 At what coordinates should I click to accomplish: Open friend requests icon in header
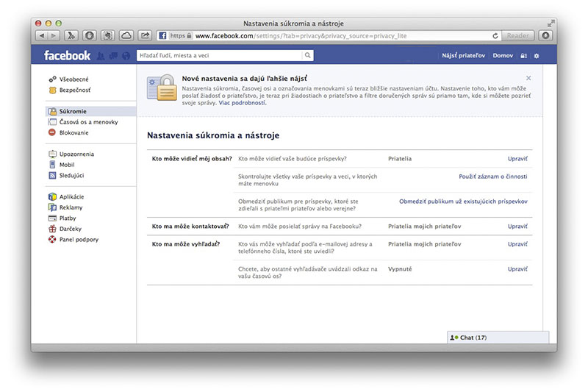coord(101,56)
